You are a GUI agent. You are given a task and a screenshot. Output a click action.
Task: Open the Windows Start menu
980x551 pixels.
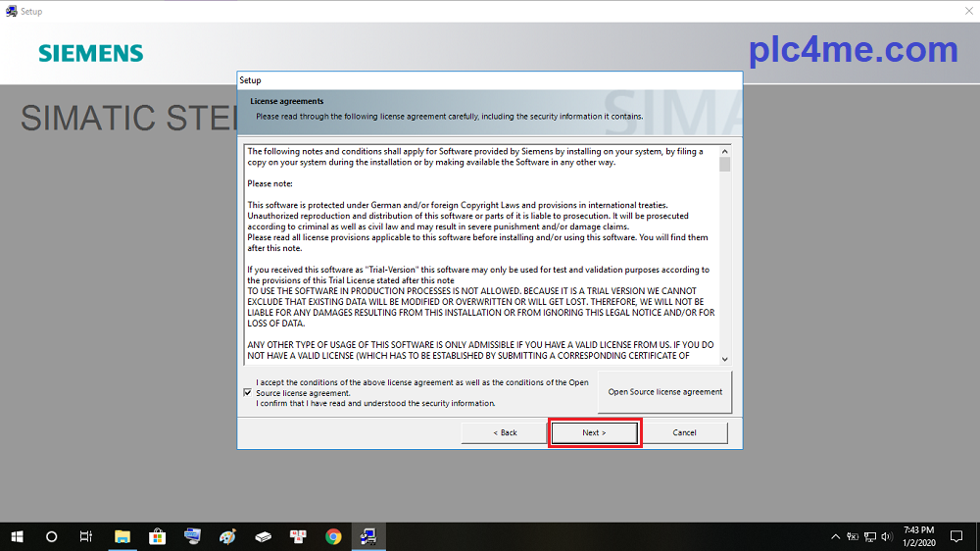tap(17, 536)
